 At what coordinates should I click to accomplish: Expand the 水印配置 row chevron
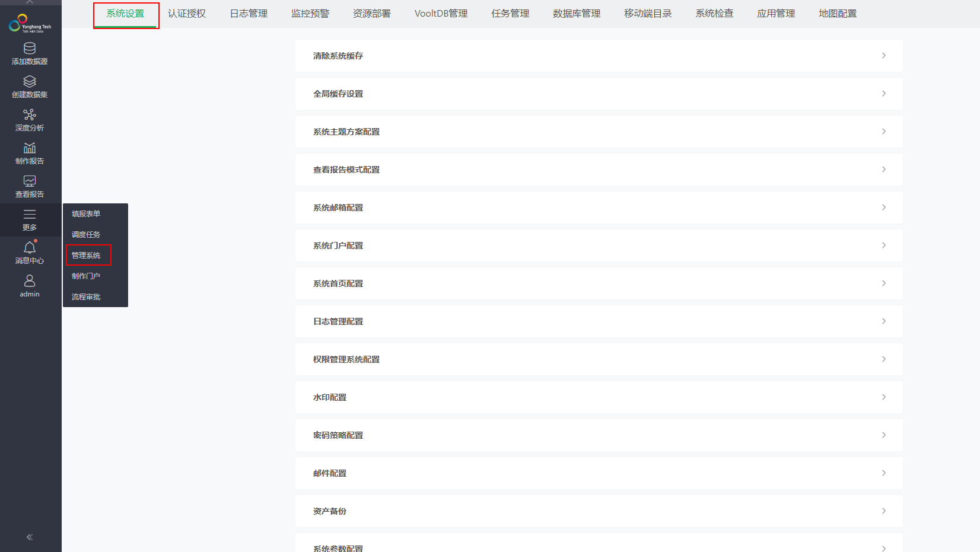pos(883,397)
